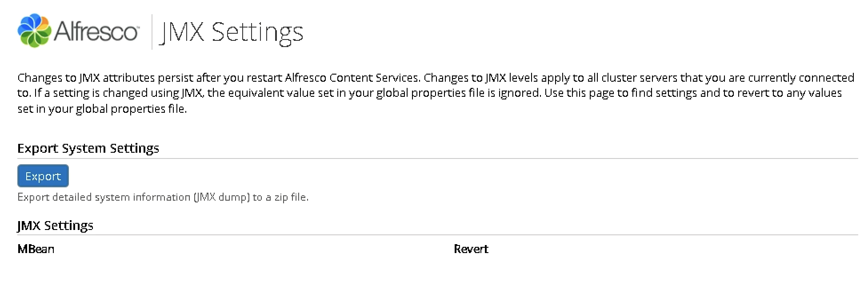The width and height of the screenshot is (868, 293).
Task: Click the rule under the JMX Settings heading
Action: coord(438,235)
